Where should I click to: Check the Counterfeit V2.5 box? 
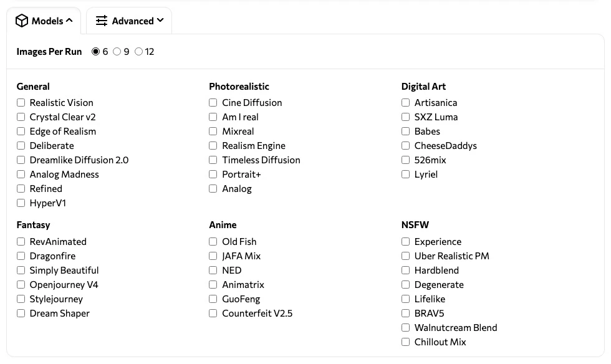tap(213, 314)
